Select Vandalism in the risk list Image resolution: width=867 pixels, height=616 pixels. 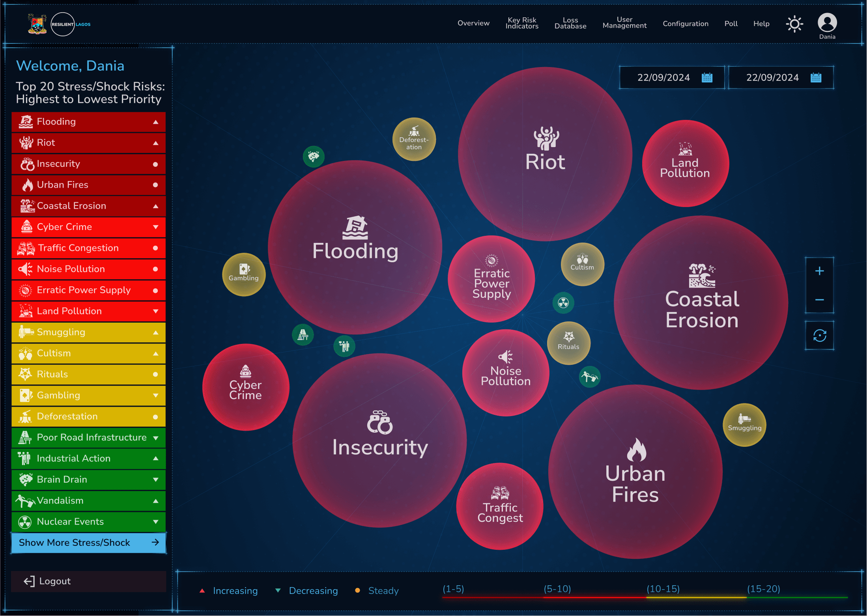88,501
